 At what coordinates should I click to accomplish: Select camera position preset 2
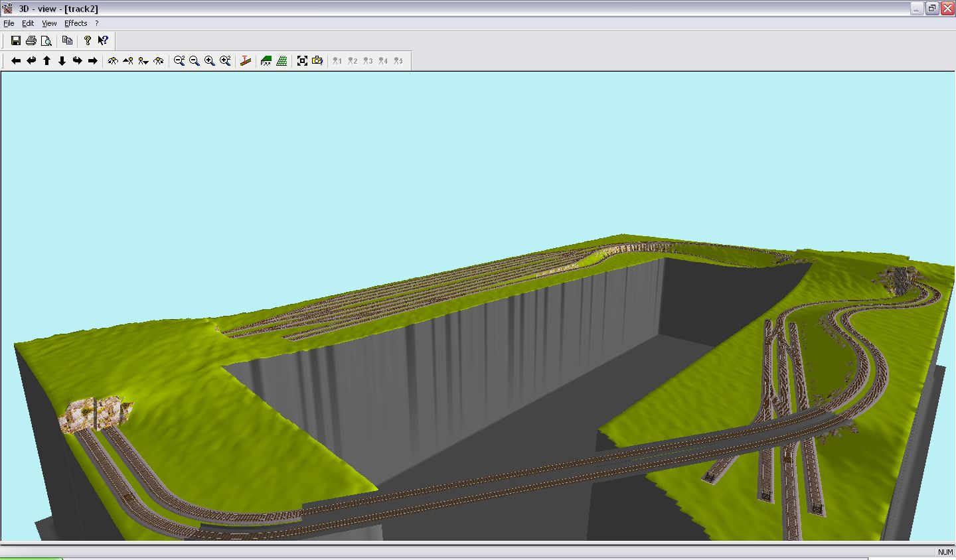(353, 61)
